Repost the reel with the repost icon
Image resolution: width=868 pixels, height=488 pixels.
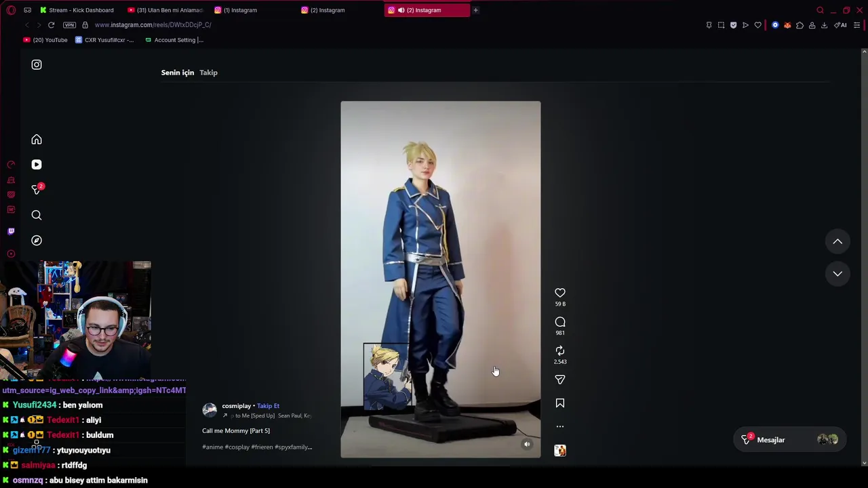[560, 350]
